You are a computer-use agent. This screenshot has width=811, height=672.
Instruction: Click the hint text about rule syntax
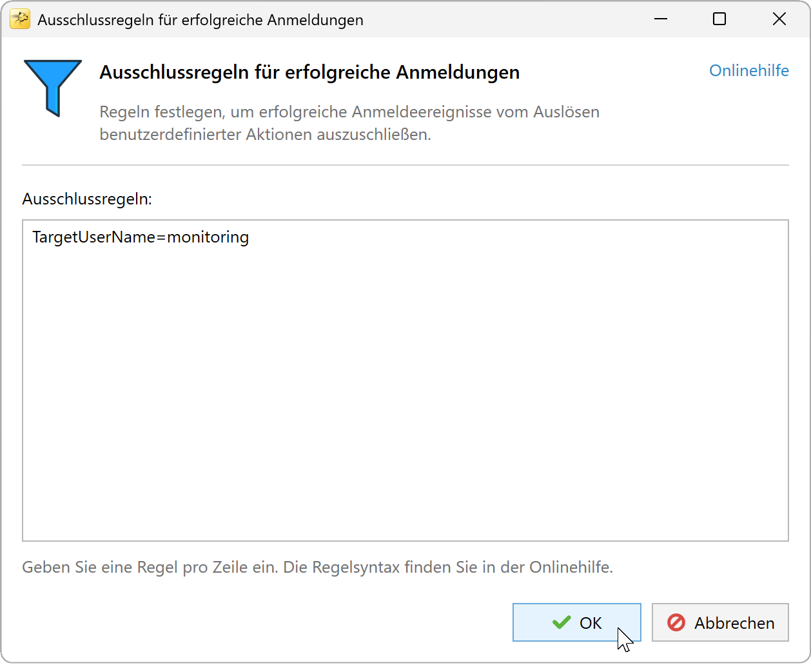pyautogui.click(x=317, y=568)
